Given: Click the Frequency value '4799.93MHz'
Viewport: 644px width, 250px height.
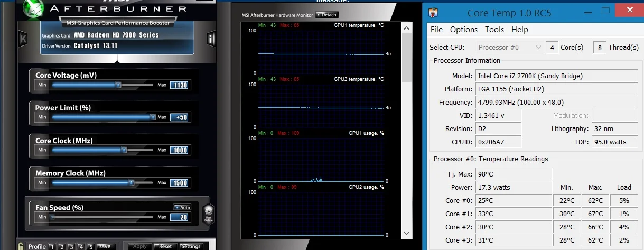Looking at the screenshot, I should (557, 102).
